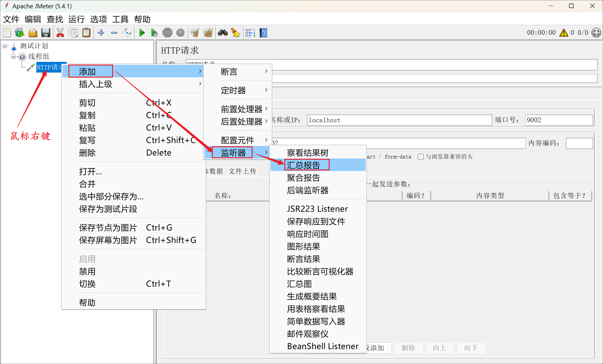Click the 端口号 field showing 9002

click(559, 120)
